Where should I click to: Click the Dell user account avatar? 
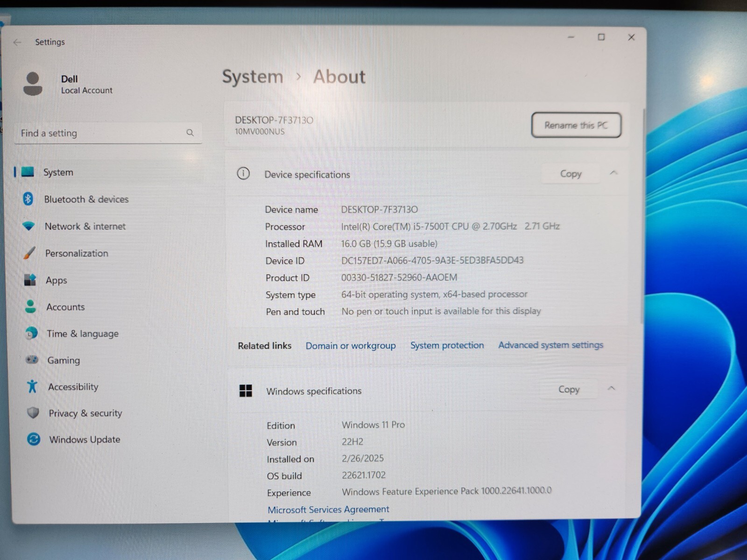(33, 84)
